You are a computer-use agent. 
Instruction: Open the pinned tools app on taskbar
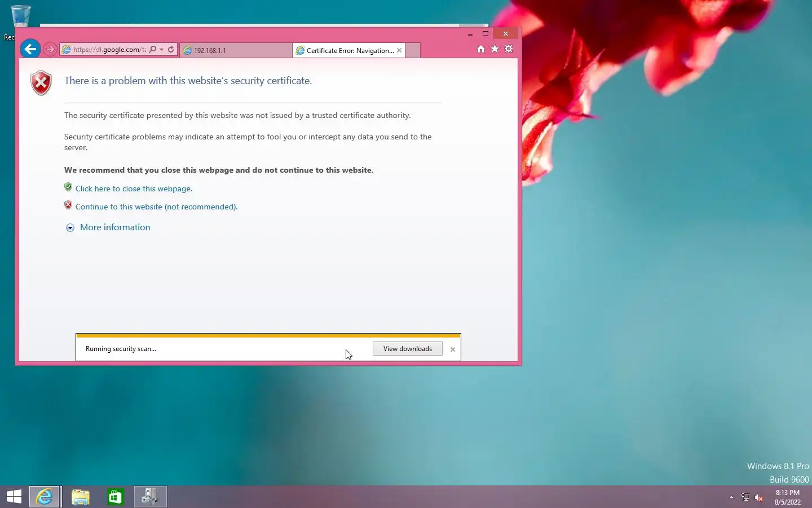150,497
